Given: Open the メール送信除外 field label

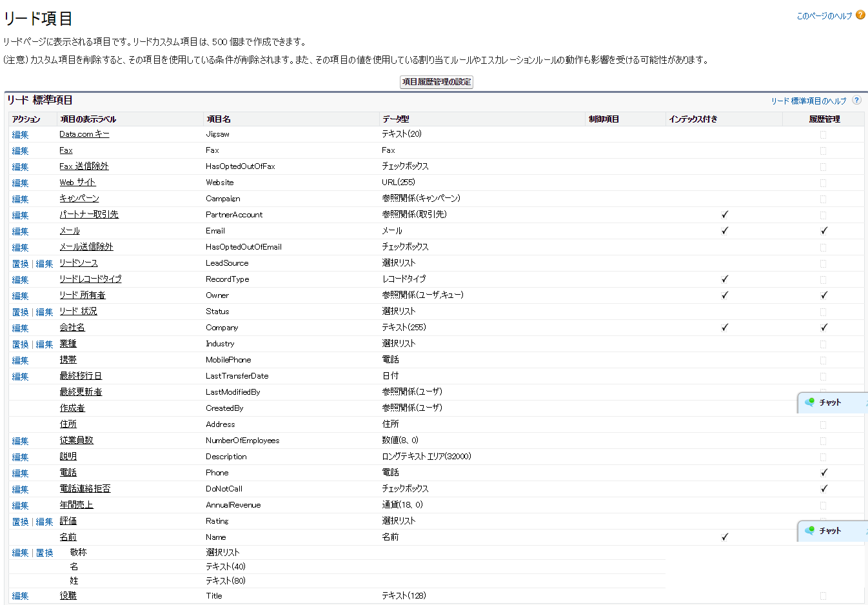Looking at the screenshot, I should click(86, 247).
